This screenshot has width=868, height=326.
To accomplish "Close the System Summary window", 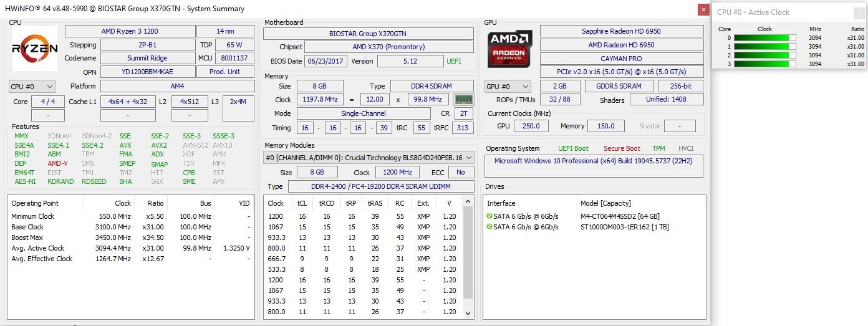I will click(703, 9).
